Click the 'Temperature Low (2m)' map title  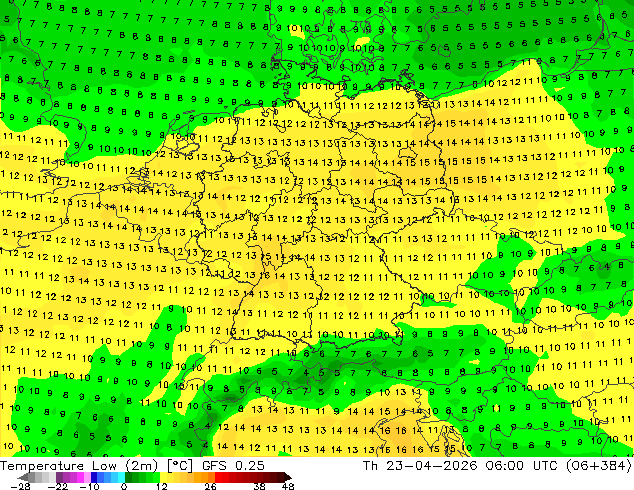pos(78,466)
